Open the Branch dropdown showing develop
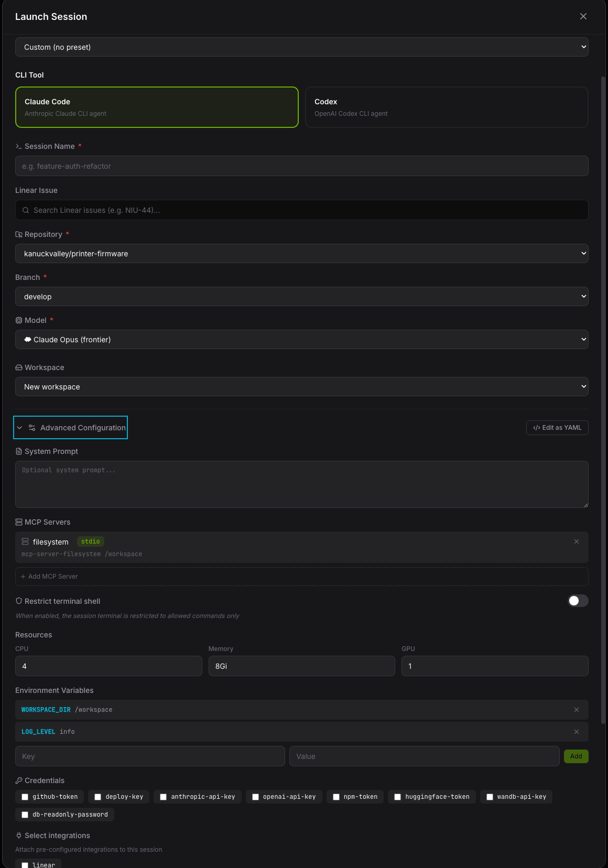The image size is (608, 868). 302,297
